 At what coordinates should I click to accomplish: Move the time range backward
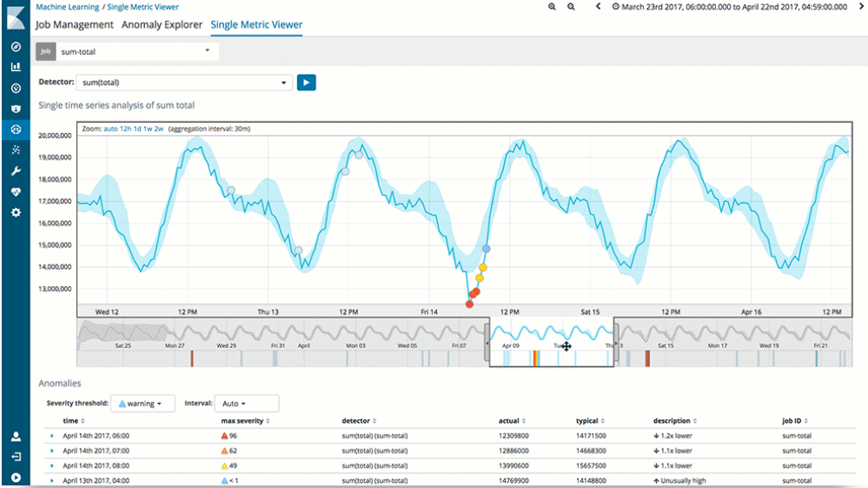[598, 7]
